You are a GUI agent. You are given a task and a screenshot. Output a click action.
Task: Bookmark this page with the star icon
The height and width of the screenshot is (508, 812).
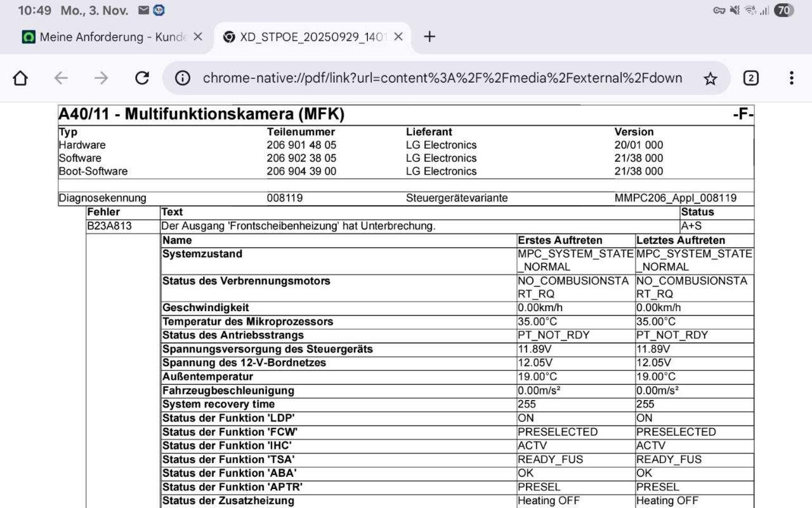[710, 78]
